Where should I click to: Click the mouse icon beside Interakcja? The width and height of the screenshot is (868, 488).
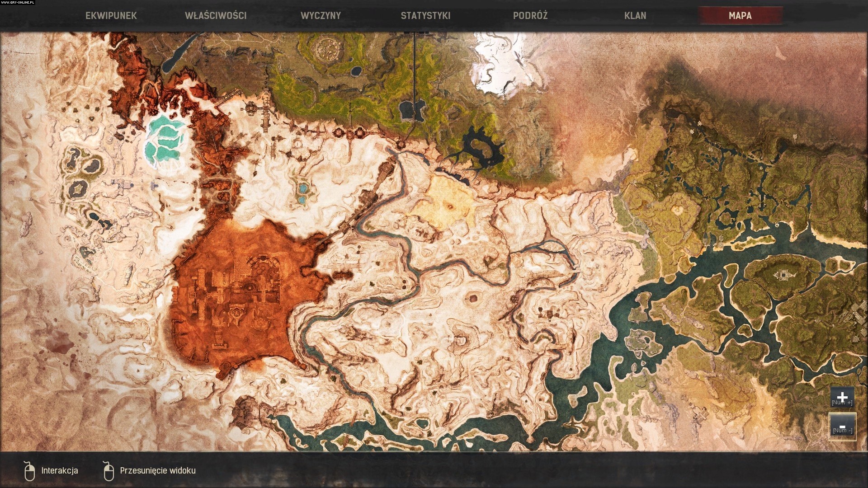[29, 471]
